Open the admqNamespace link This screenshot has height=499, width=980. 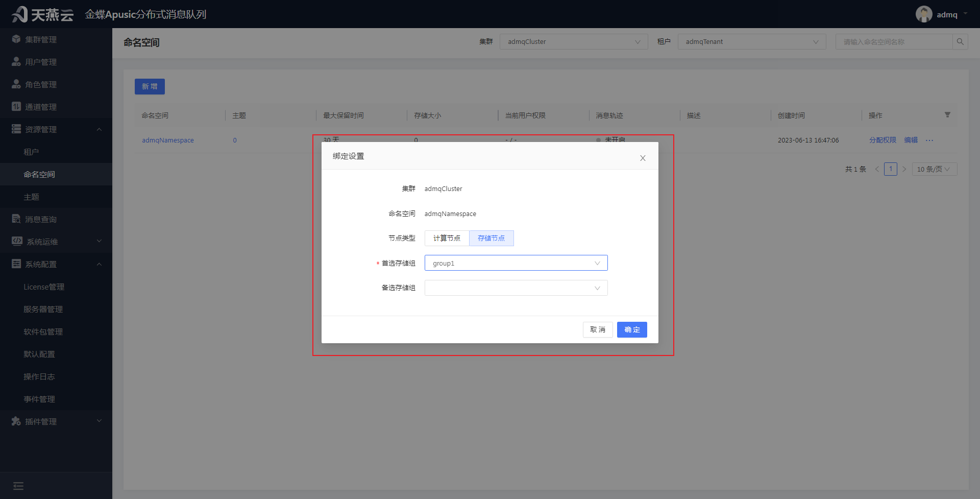tap(168, 140)
